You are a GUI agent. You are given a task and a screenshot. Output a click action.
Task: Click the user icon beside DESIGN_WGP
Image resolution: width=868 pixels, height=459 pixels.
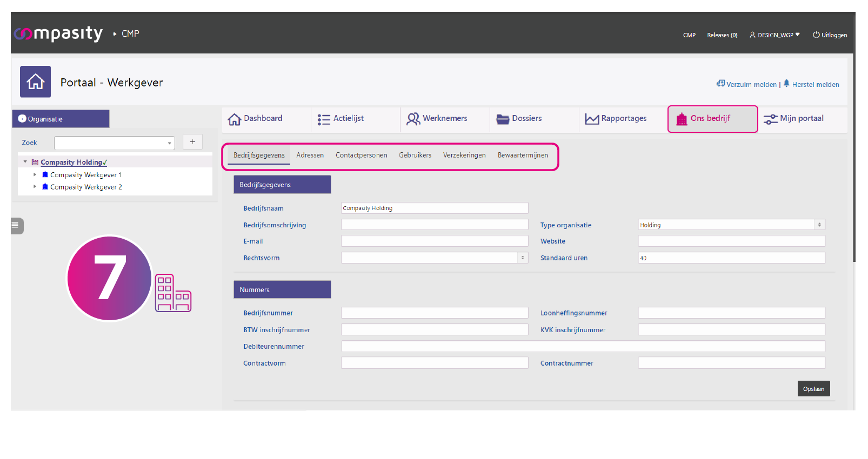coord(752,35)
